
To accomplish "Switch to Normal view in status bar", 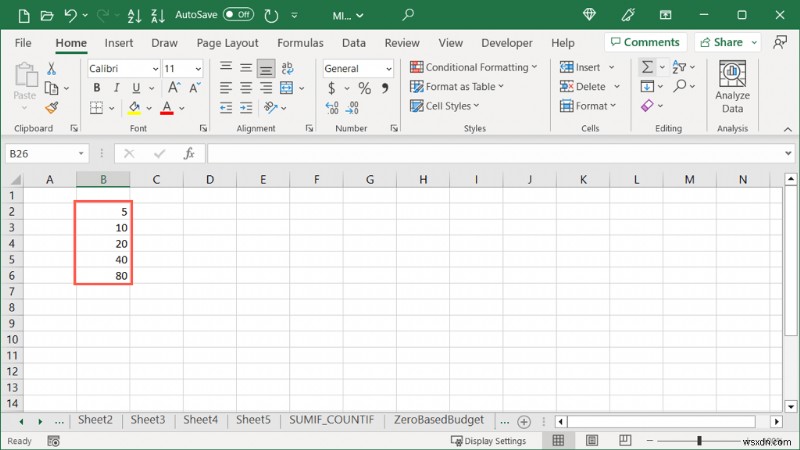I will tap(558, 440).
